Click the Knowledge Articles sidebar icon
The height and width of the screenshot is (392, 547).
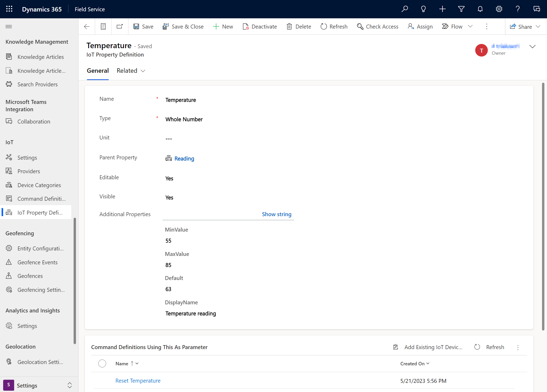pos(9,57)
